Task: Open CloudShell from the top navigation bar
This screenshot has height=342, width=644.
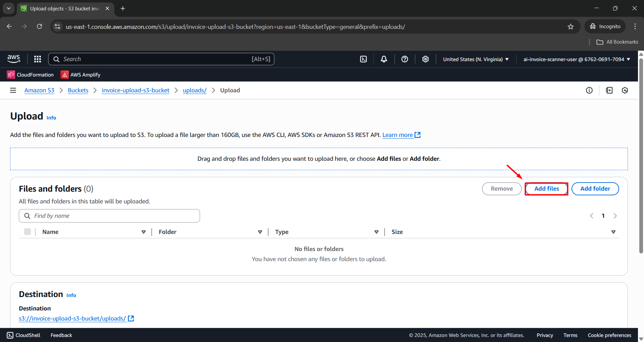Action: click(x=363, y=59)
